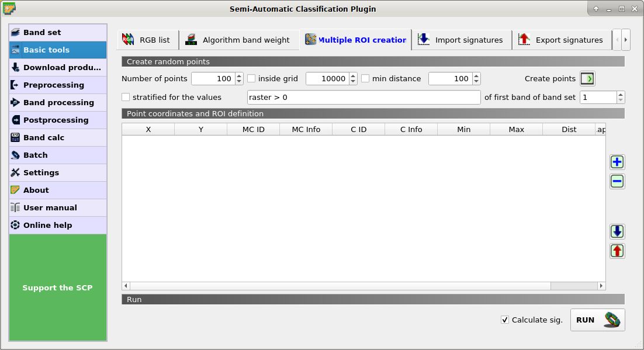Click the raster > 0 expression field
The width and height of the screenshot is (644, 350).
pyautogui.click(x=362, y=97)
